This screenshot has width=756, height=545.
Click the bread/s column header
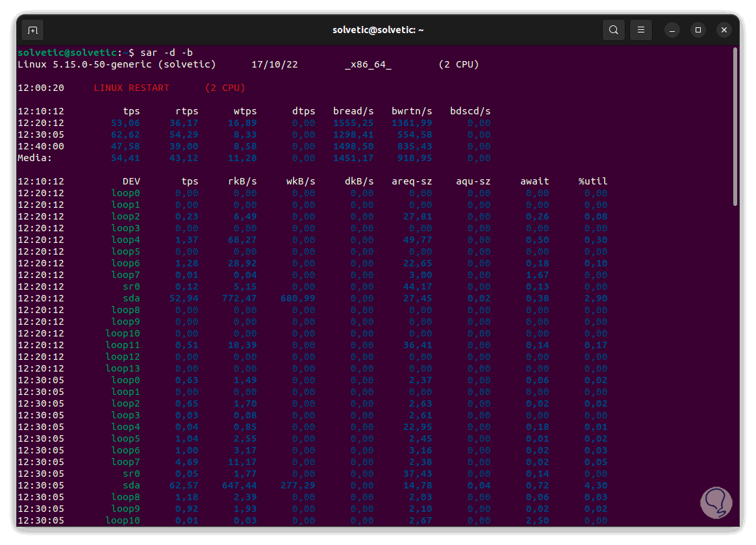pos(353,112)
